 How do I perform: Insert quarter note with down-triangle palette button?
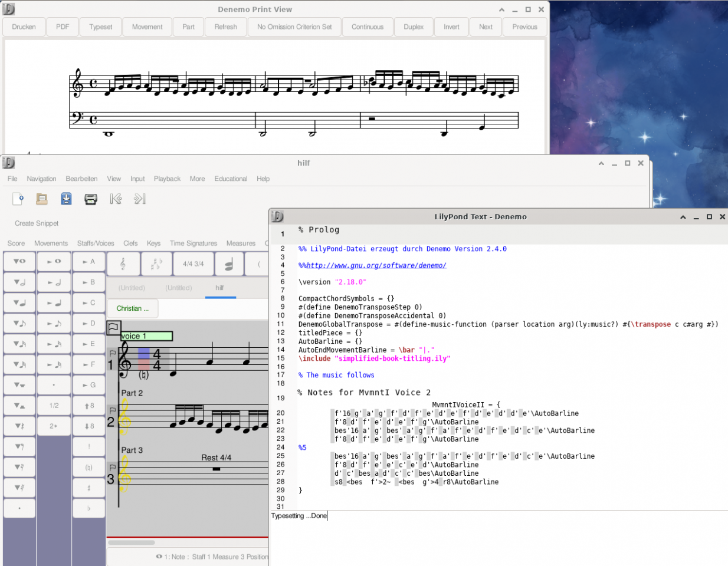(x=19, y=303)
